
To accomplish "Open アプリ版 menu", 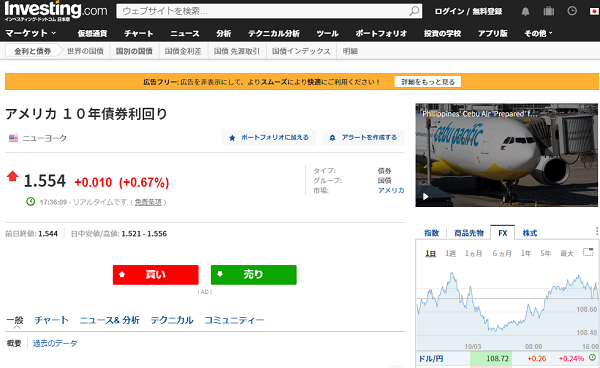I will [492, 33].
